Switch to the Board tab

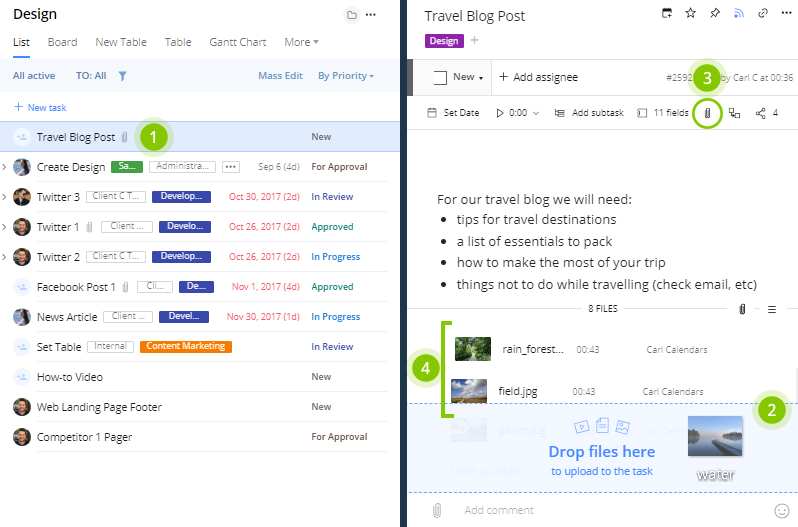(x=63, y=42)
